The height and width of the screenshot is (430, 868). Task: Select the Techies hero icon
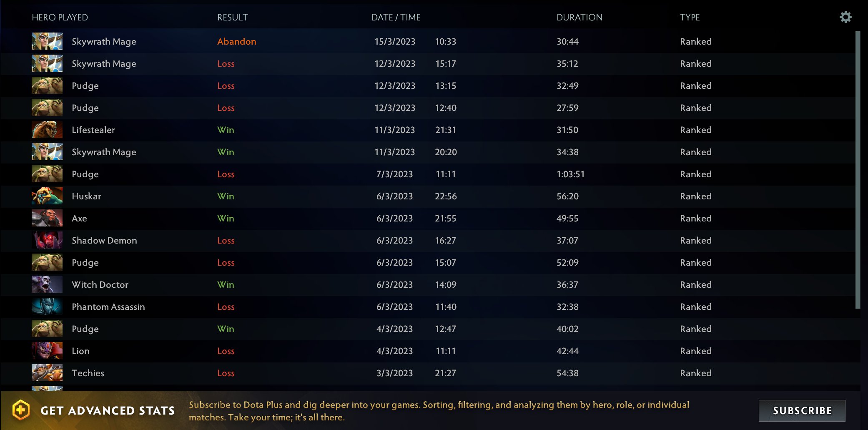(47, 373)
